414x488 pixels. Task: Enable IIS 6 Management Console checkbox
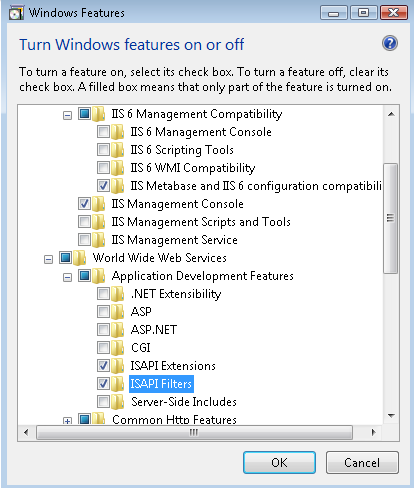103,132
